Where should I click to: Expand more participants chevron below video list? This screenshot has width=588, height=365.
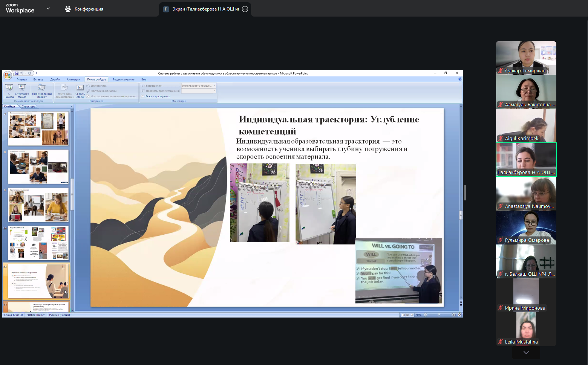[526, 353]
